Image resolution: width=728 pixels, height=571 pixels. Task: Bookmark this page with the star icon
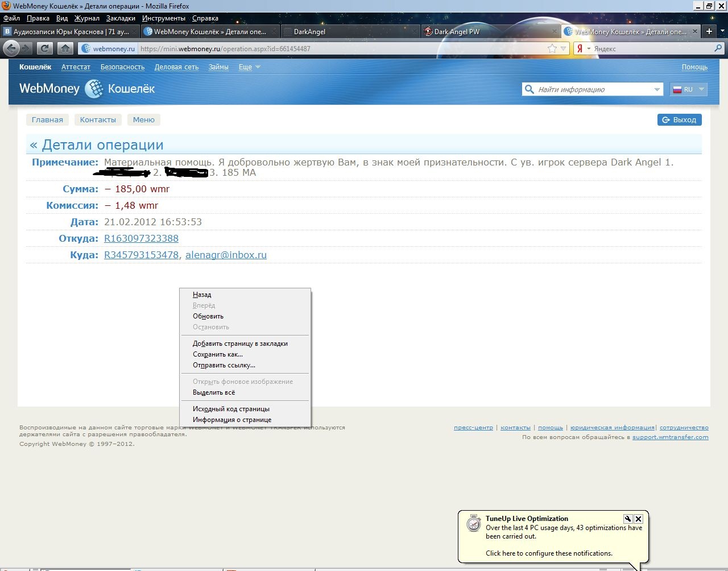pyautogui.click(x=552, y=49)
